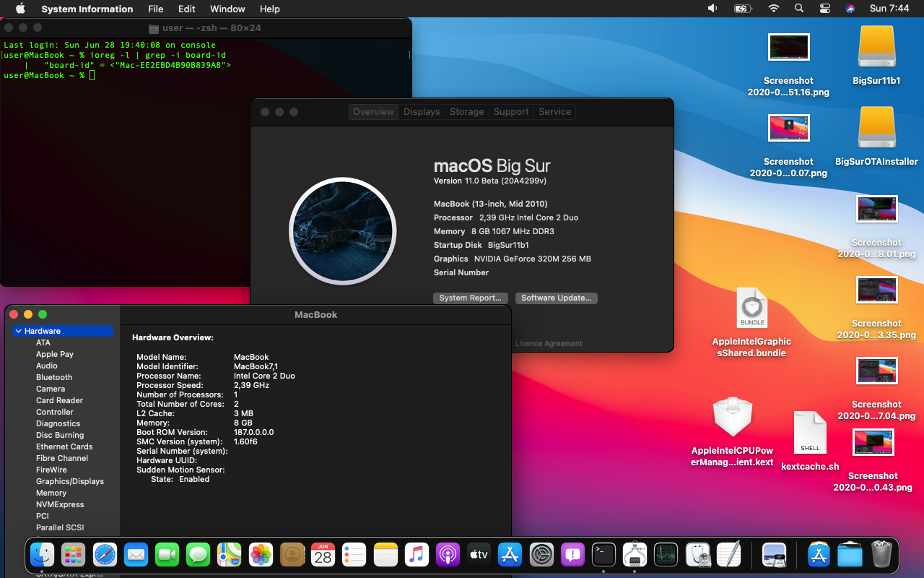The height and width of the screenshot is (578, 924).
Task: Open Messages from the dock
Action: pyautogui.click(x=198, y=555)
